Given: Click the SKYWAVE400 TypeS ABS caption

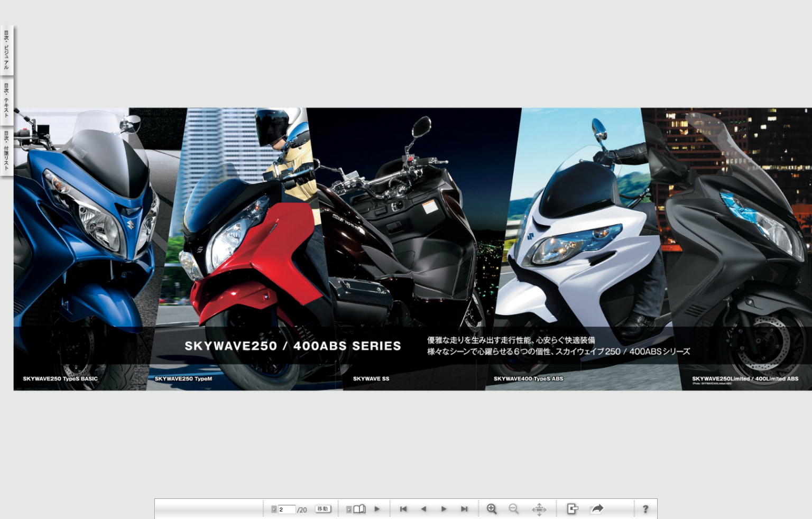Looking at the screenshot, I should pyautogui.click(x=529, y=379).
